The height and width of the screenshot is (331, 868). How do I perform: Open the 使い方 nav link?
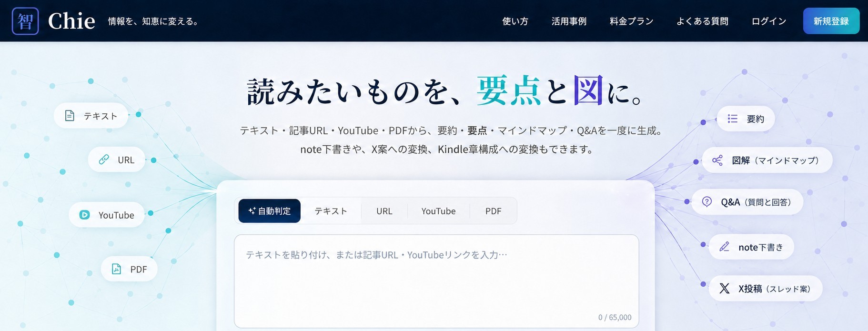515,21
